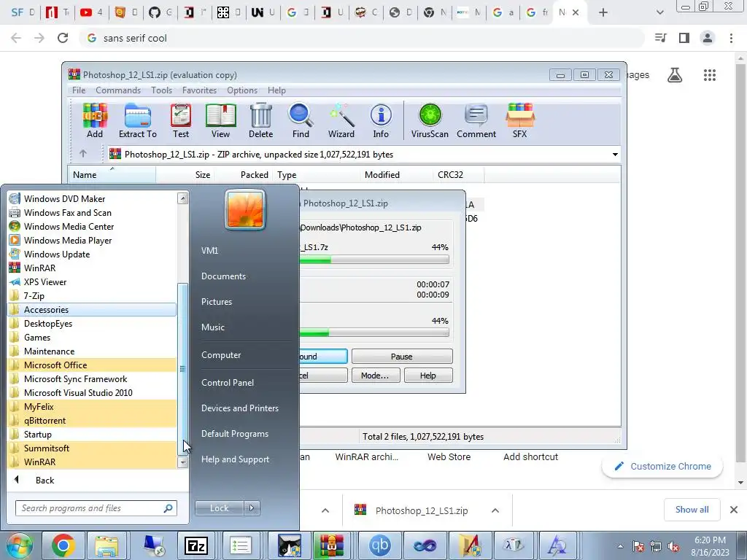Create SFX self-extracting archive
This screenshot has width=747, height=560.
tap(519, 121)
